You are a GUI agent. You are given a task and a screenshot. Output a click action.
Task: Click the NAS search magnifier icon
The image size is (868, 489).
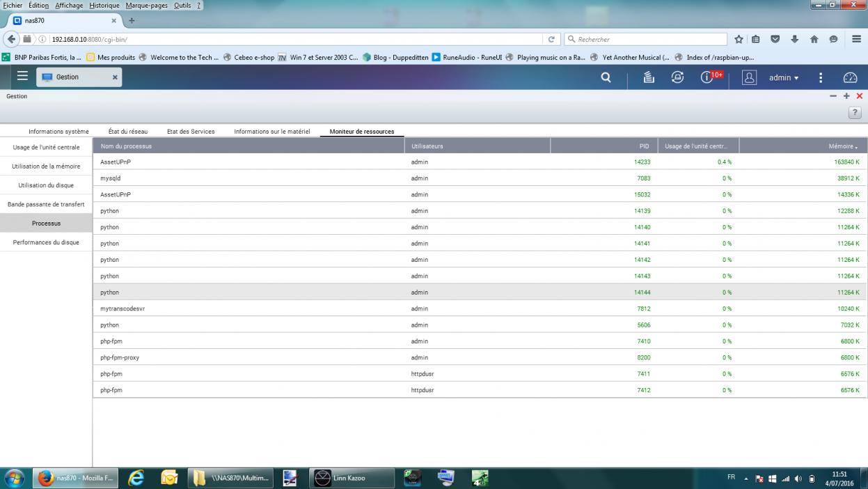click(x=606, y=78)
